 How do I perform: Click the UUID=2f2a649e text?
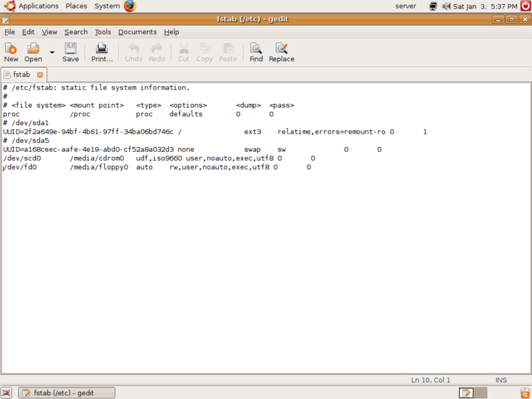point(88,132)
